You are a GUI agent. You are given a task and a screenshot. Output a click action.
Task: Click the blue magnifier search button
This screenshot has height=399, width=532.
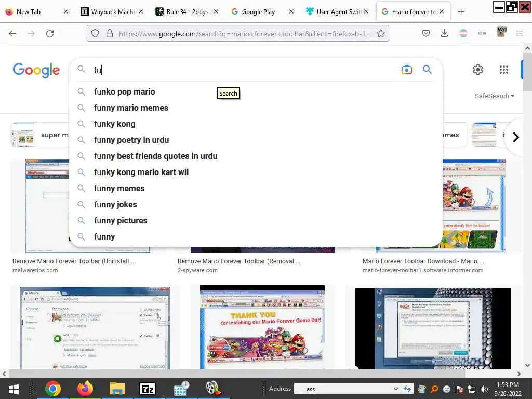pyautogui.click(x=427, y=70)
